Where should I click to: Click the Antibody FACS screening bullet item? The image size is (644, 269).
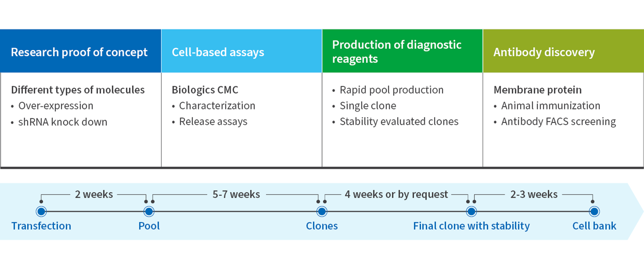click(x=558, y=122)
